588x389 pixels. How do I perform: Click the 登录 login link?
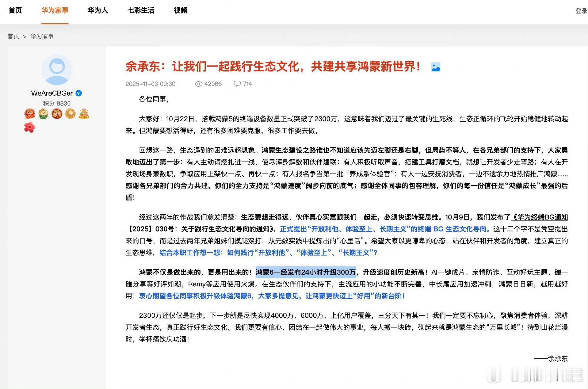point(581,11)
